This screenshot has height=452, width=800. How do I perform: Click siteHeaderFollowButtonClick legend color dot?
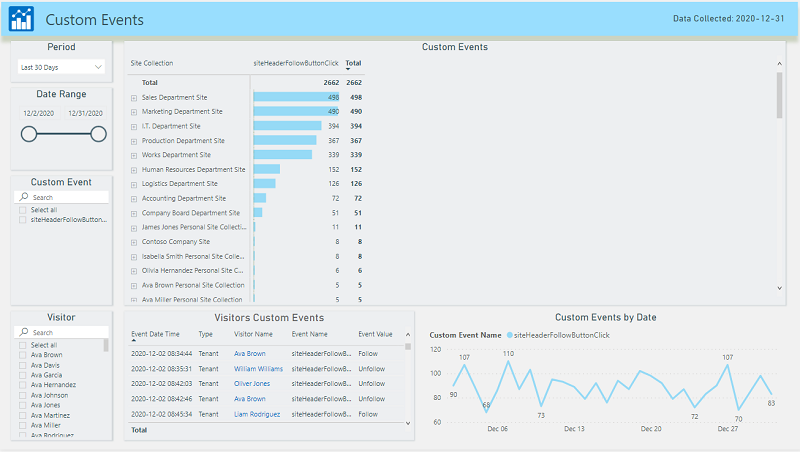[509, 335]
